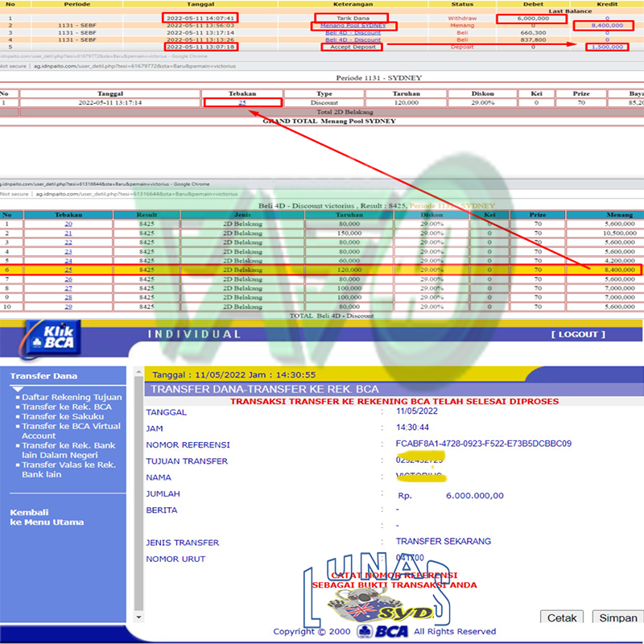Click the 8,400,000 kredit link
This screenshot has height=644, width=644.
(x=607, y=26)
